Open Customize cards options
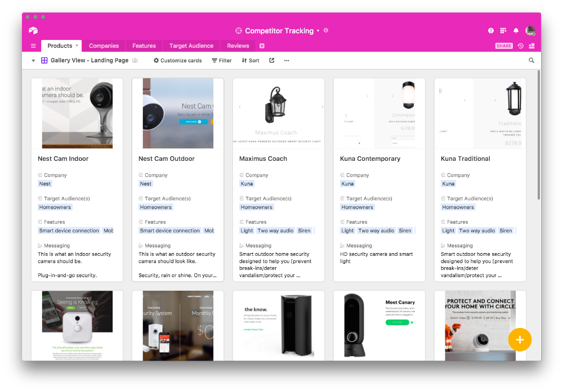Image resolution: width=563 pixels, height=392 pixels. 178,61
